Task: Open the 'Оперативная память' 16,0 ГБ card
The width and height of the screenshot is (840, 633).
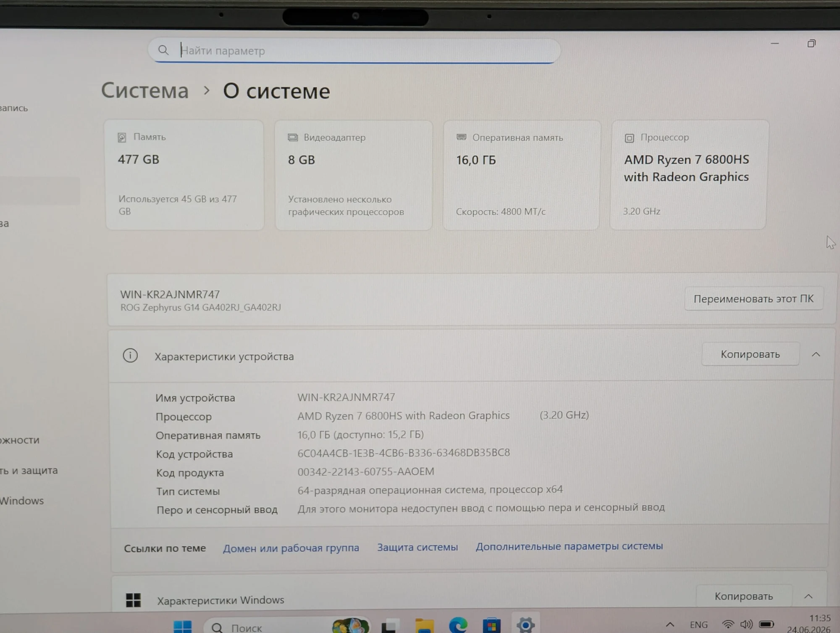Action: point(521,175)
